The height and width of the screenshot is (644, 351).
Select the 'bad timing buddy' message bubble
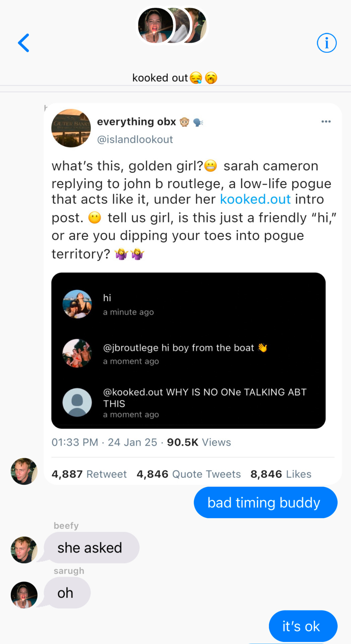[x=266, y=502]
